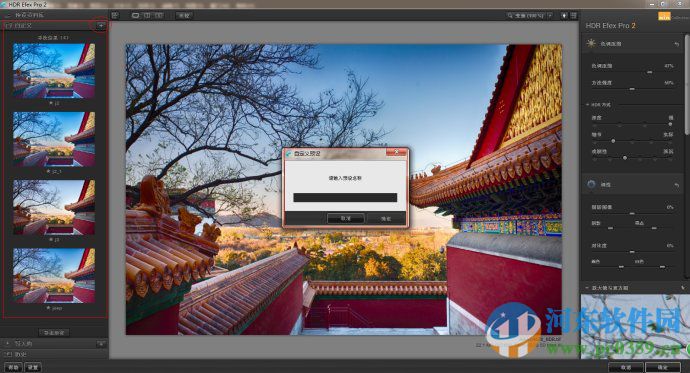Select single image view icon
This screenshot has height=373, width=690.
click(x=136, y=15)
